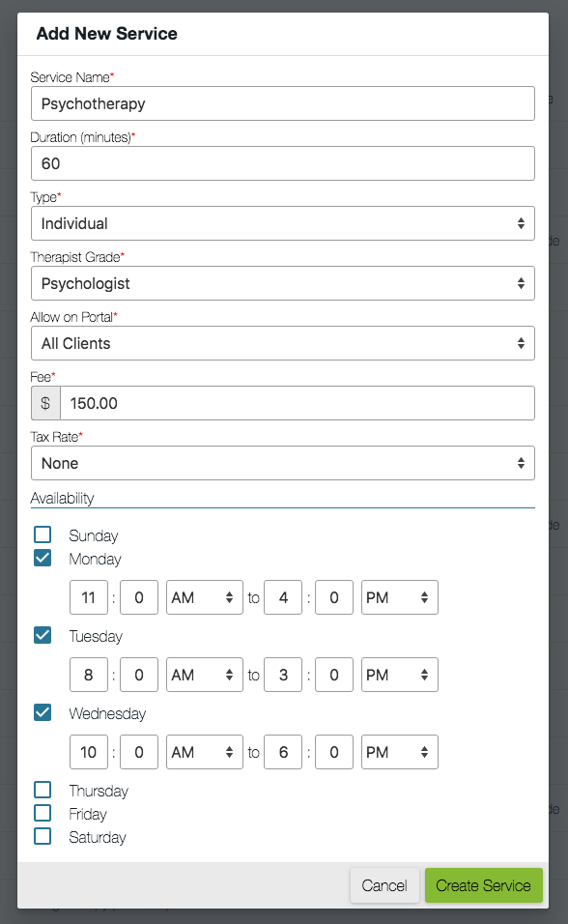Change Wednesday end PM selector
This screenshot has width=568, height=924.
[400, 752]
